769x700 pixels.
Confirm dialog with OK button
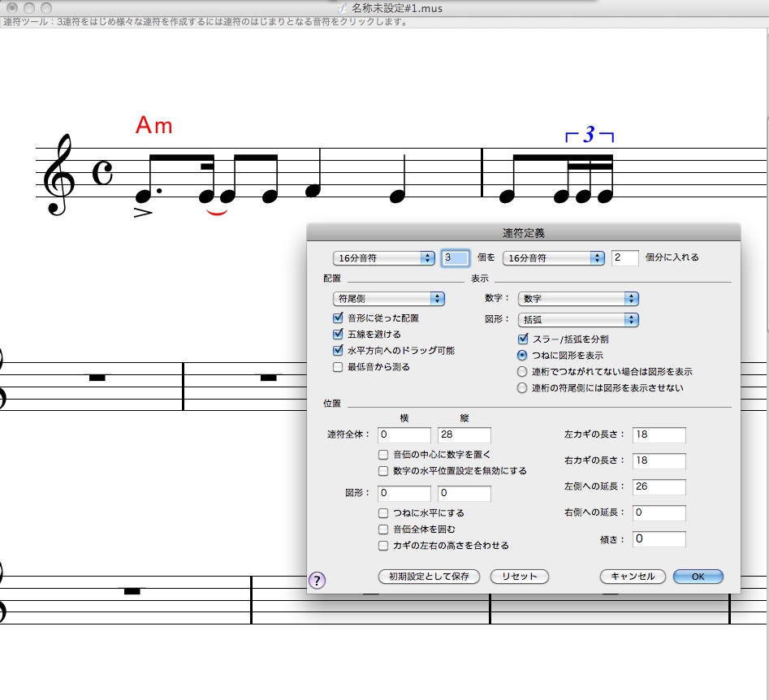tap(698, 577)
